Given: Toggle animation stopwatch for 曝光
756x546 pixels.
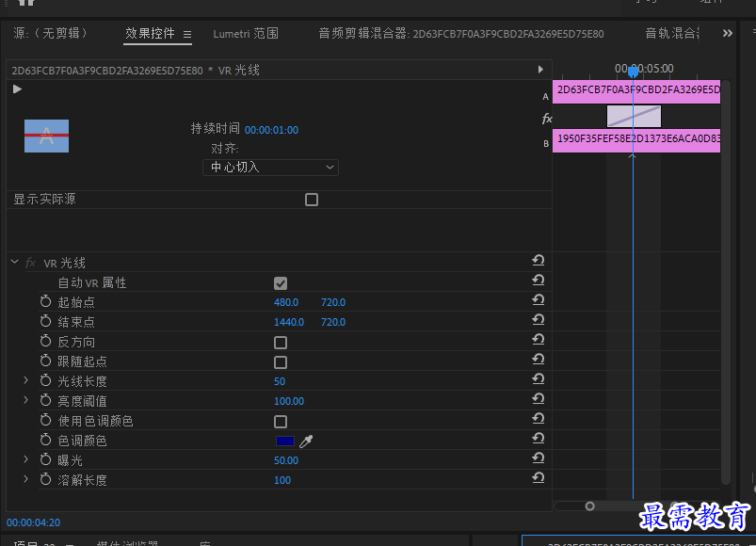Looking at the screenshot, I should pos(46,459).
